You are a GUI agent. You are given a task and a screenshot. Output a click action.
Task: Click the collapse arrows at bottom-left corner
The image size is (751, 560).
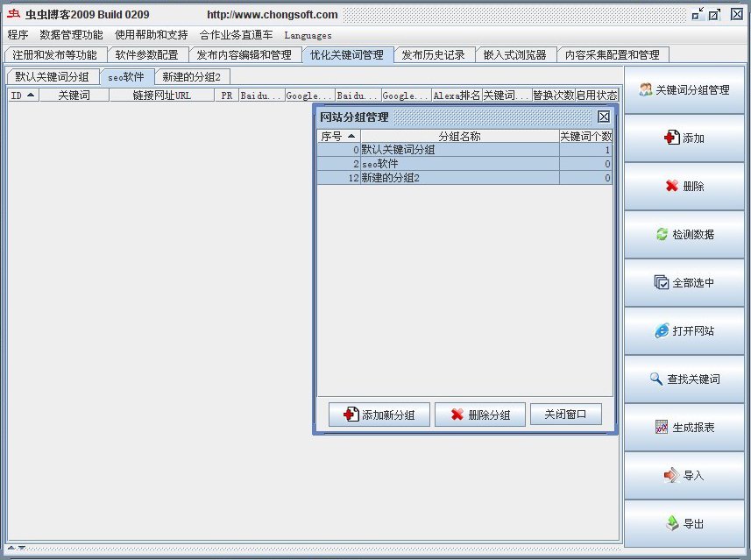[17, 548]
